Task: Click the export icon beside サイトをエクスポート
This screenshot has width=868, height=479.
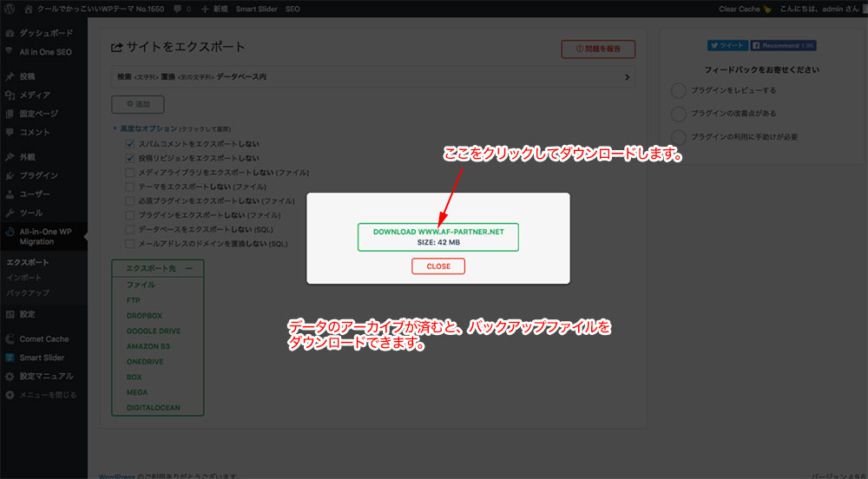Action: (116, 48)
